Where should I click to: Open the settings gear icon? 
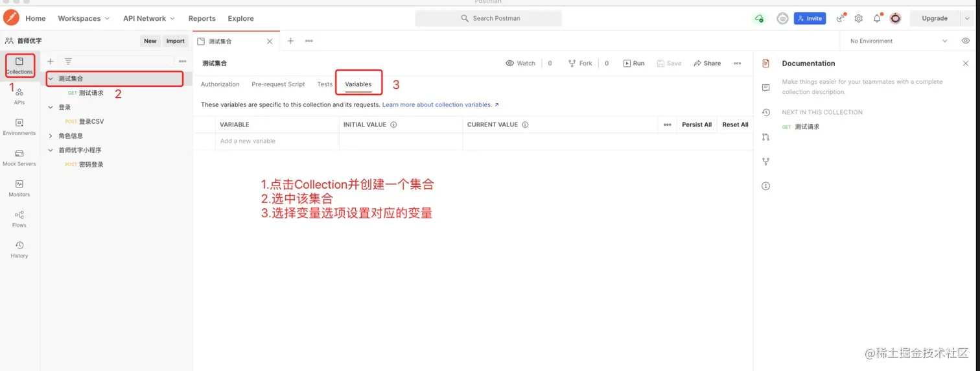(858, 18)
